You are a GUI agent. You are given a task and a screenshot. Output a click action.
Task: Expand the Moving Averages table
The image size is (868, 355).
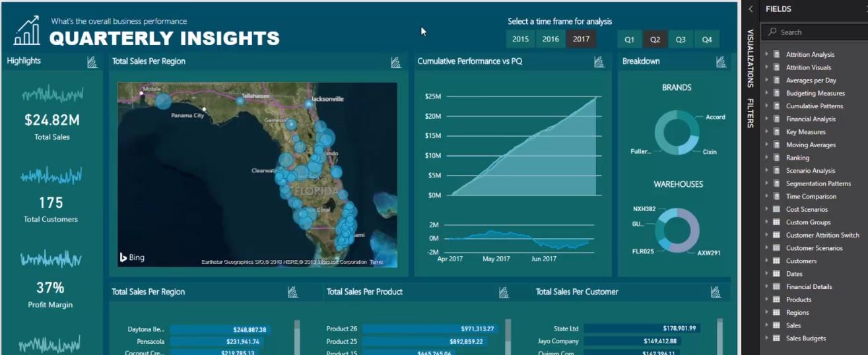click(x=766, y=145)
